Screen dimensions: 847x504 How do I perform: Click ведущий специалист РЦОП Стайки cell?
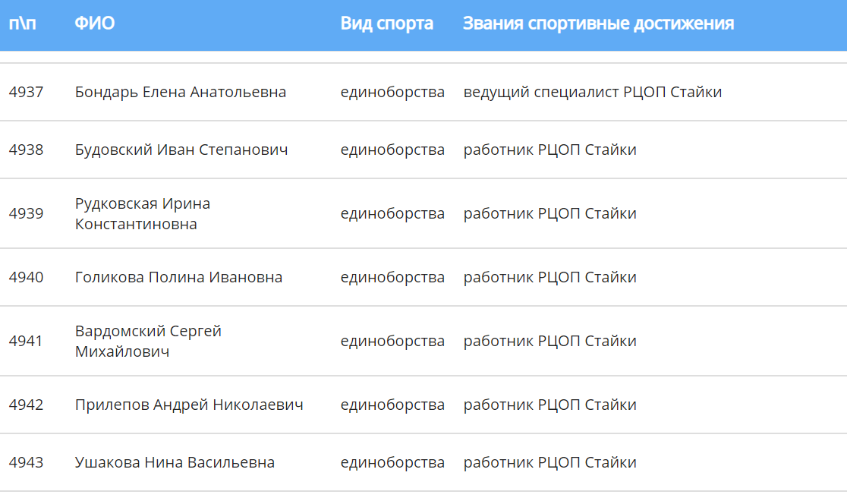tap(593, 92)
